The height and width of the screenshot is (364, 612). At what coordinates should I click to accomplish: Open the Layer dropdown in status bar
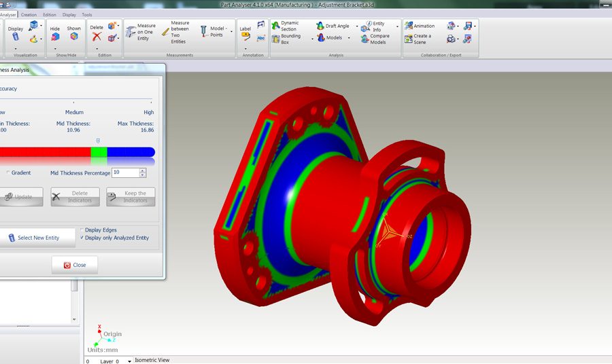click(x=130, y=361)
